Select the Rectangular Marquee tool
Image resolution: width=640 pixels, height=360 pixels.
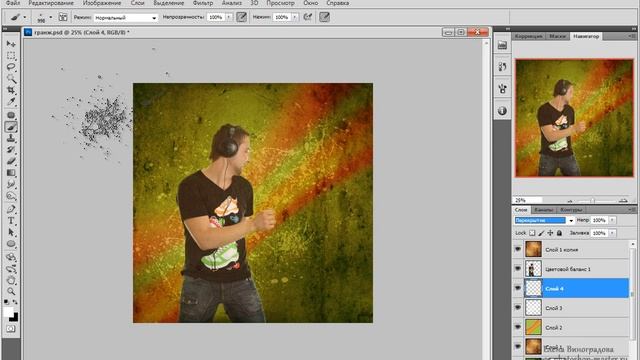pyautogui.click(x=11, y=55)
